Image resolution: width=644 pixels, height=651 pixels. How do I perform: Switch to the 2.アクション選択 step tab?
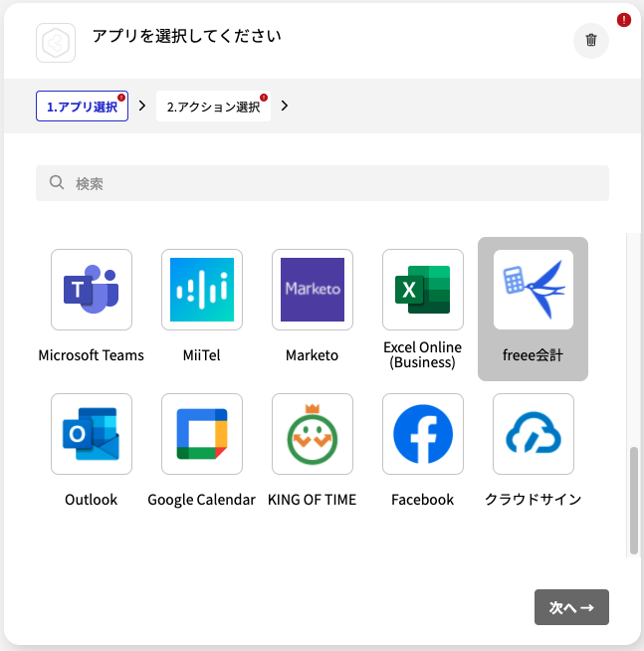click(x=213, y=107)
